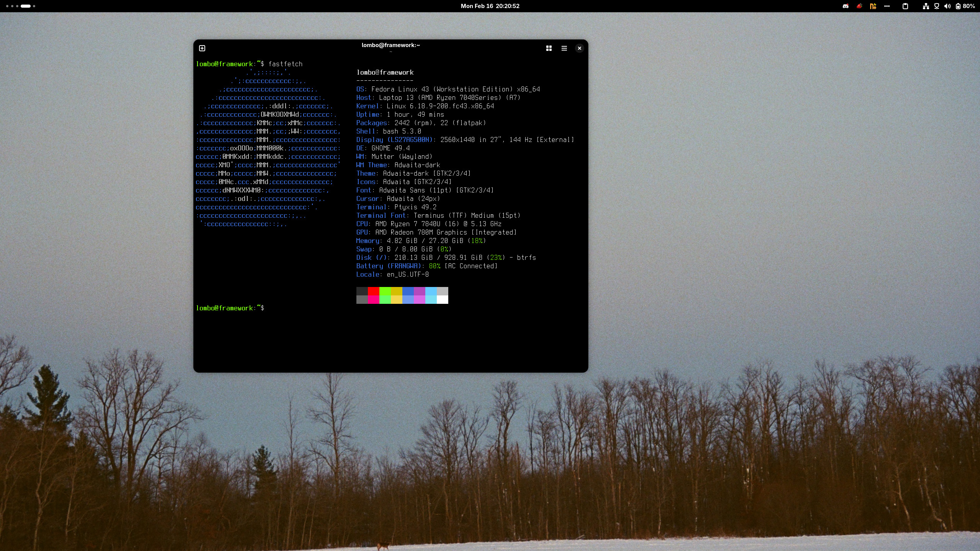Open quick settings via battery 80%

[x=965, y=6]
